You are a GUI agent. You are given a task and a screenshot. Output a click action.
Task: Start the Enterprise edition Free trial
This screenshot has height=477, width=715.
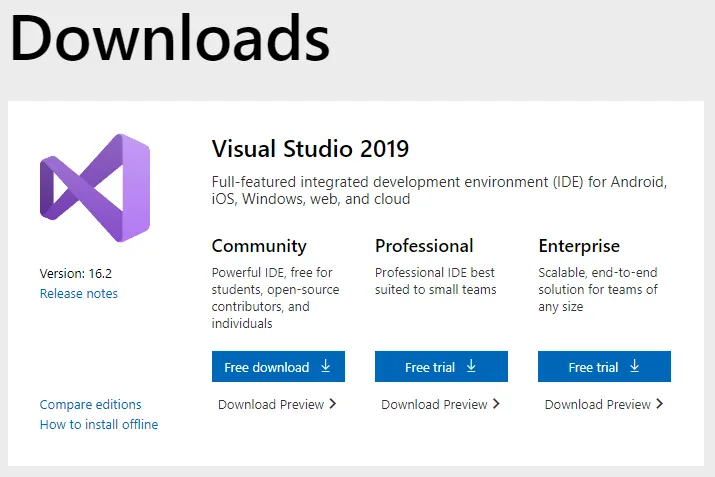[x=604, y=366]
